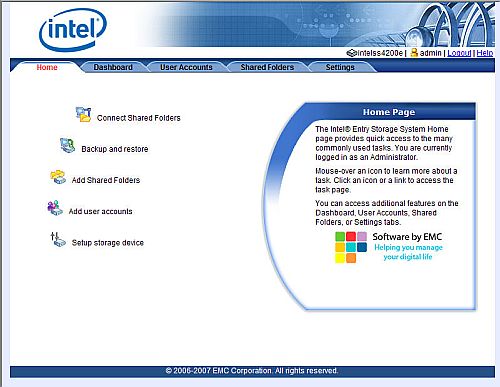Open the Home tab
This screenshot has width=500, height=387.
(47, 67)
